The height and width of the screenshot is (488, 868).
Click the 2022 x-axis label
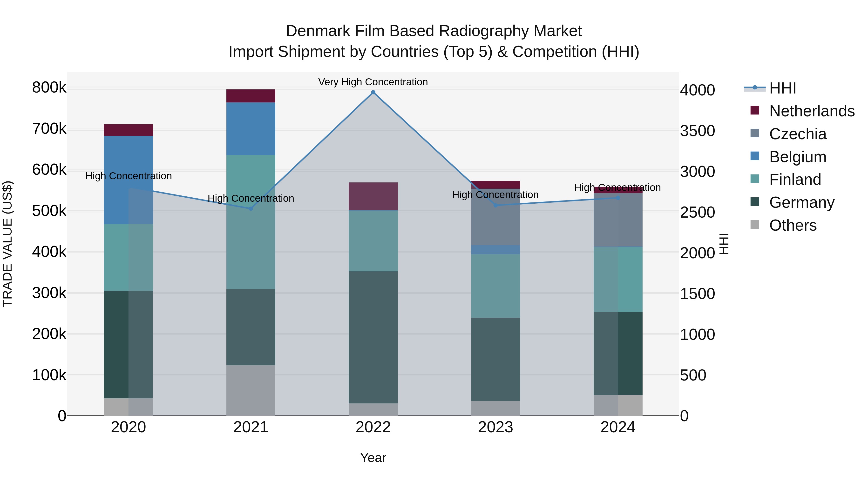point(373,427)
